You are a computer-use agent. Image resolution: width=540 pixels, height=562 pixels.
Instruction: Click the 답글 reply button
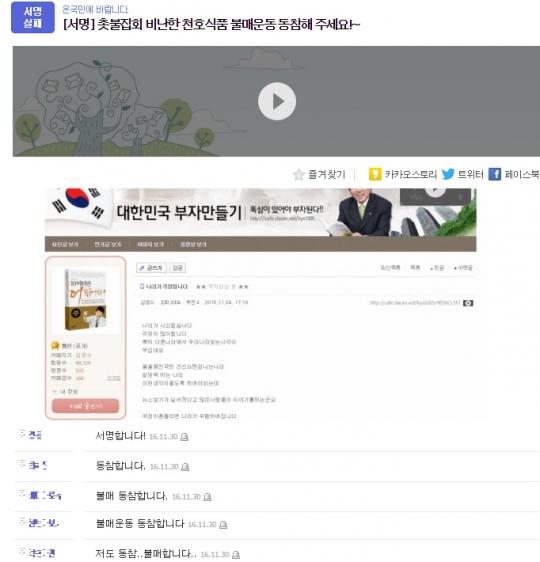177,268
